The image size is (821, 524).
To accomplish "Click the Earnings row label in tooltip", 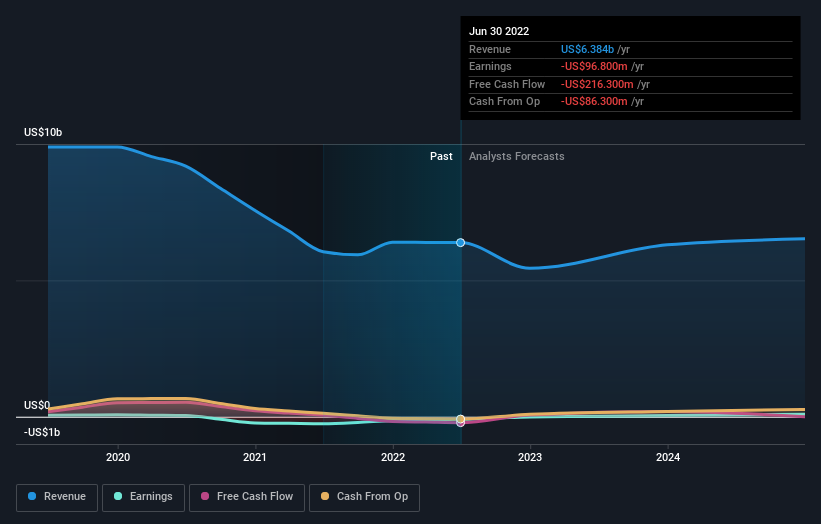I will click(x=490, y=66).
